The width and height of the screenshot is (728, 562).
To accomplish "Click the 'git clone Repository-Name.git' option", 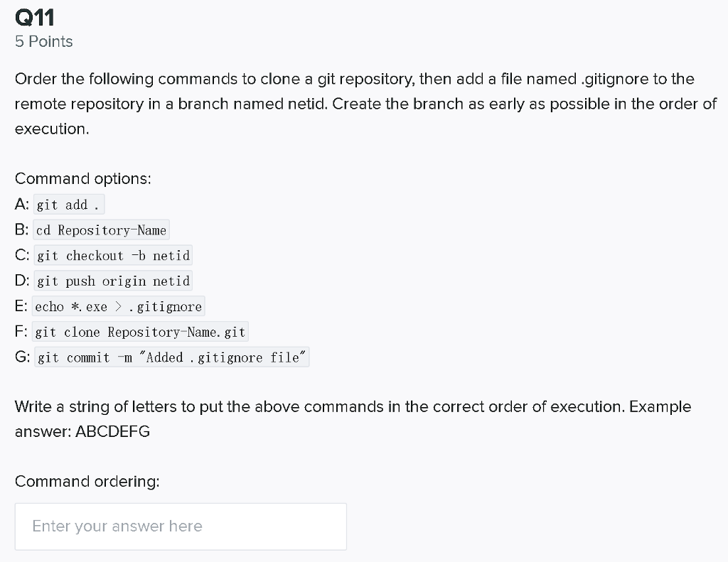I will [140, 332].
